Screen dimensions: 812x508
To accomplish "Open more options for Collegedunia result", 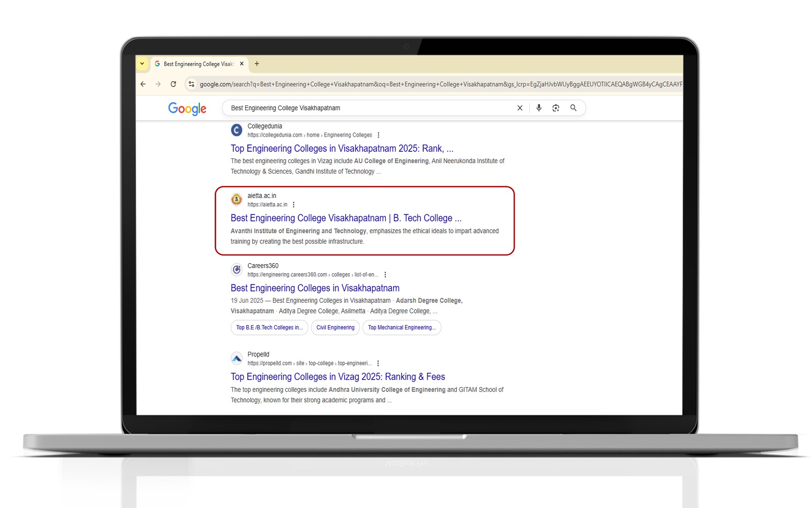I will click(379, 135).
